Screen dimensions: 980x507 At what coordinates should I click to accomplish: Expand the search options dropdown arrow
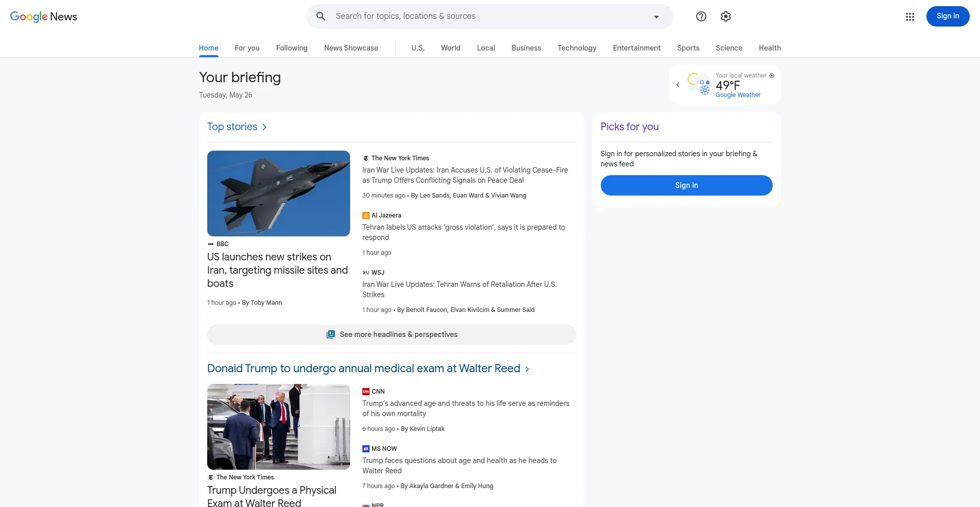656,17
